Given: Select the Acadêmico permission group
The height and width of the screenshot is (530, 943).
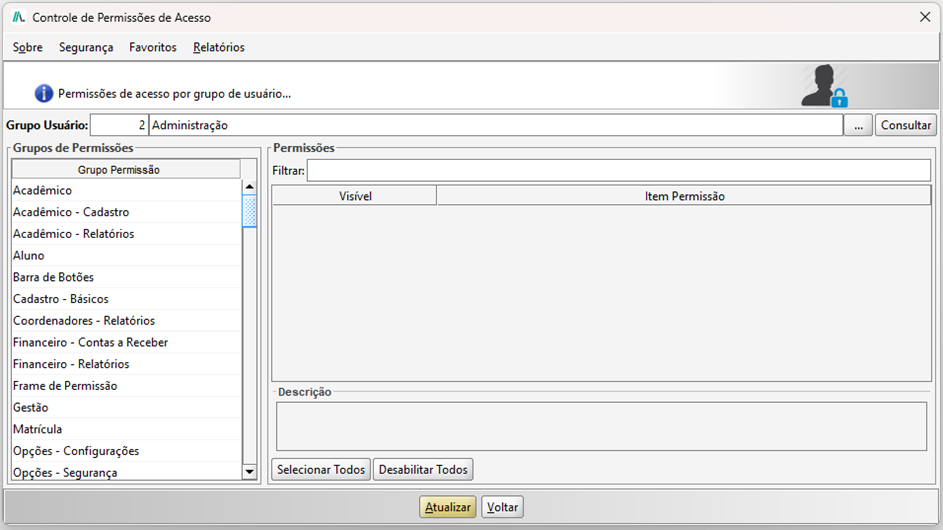Looking at the screenshot, I should click(x=126, y=190).
